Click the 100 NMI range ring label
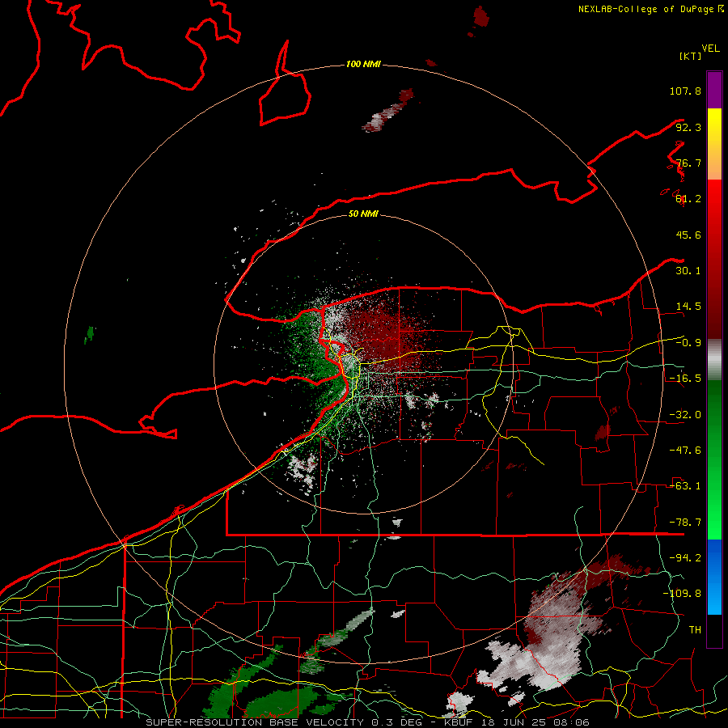 click(x=363, y=64)
